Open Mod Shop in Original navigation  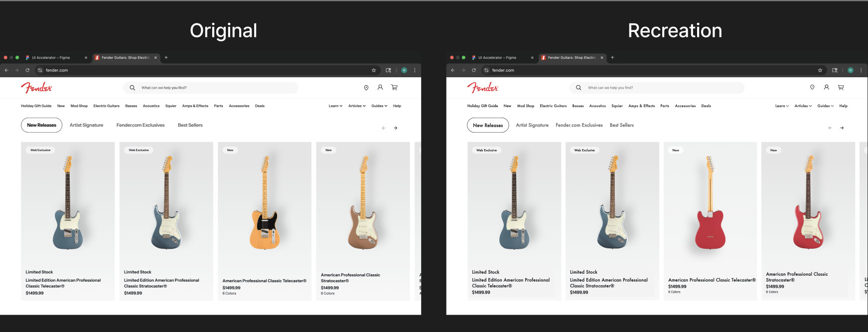pos(79,106)
